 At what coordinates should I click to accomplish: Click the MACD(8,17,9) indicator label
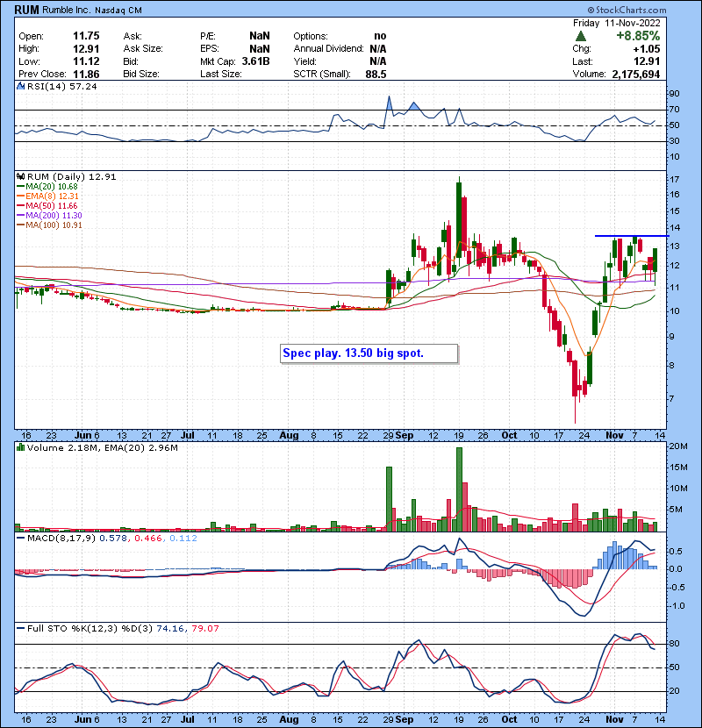(62, 539)
